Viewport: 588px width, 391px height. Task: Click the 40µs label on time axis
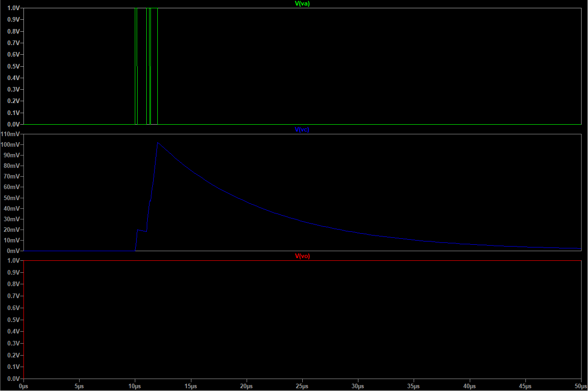[469, 386]
